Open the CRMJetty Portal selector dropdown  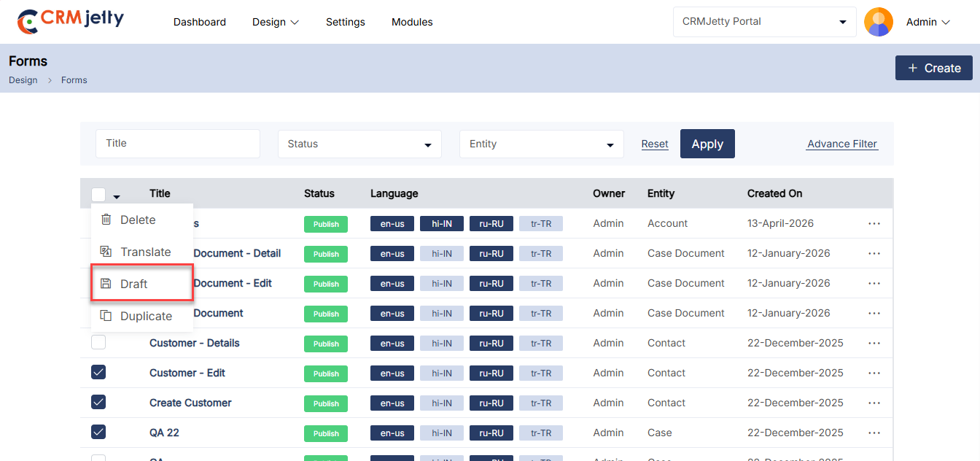click(x=765, y=22)
